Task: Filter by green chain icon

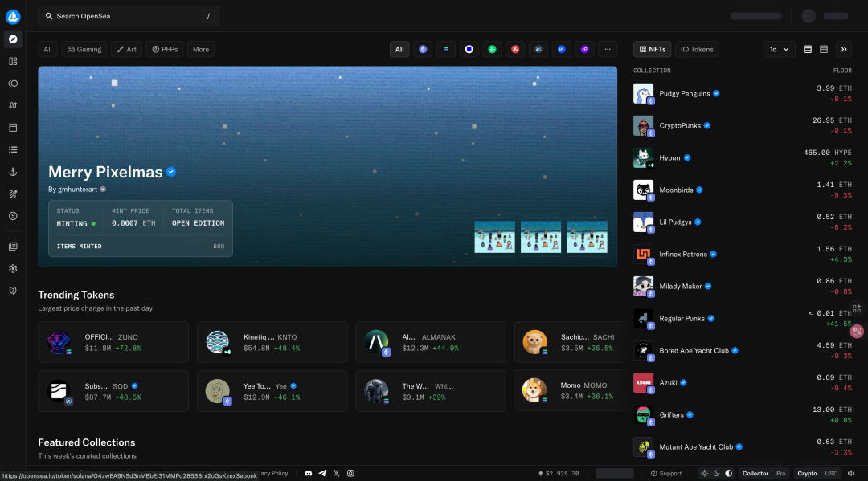Action: click(492, 49)
